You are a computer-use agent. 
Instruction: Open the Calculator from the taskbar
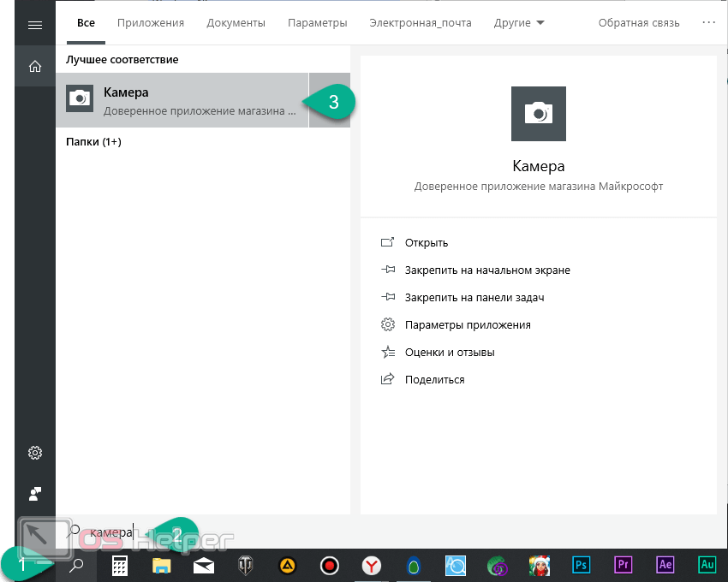[x=120, y=565]
